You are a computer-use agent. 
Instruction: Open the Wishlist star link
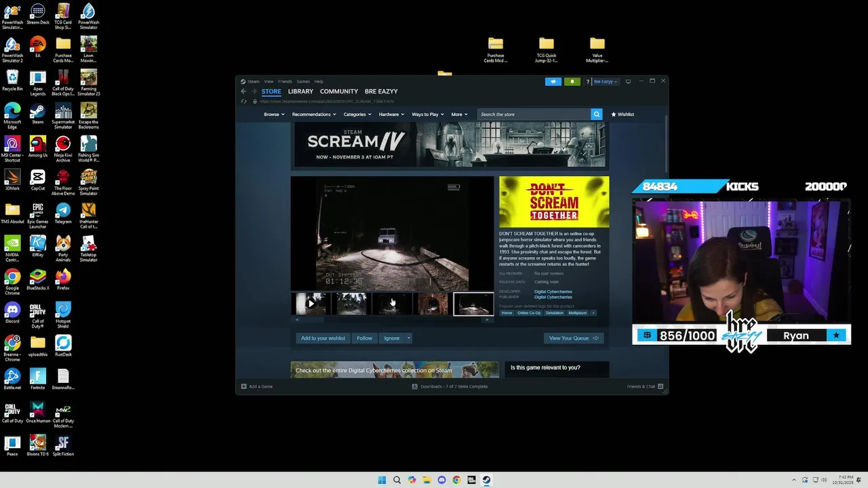point(623,115)
